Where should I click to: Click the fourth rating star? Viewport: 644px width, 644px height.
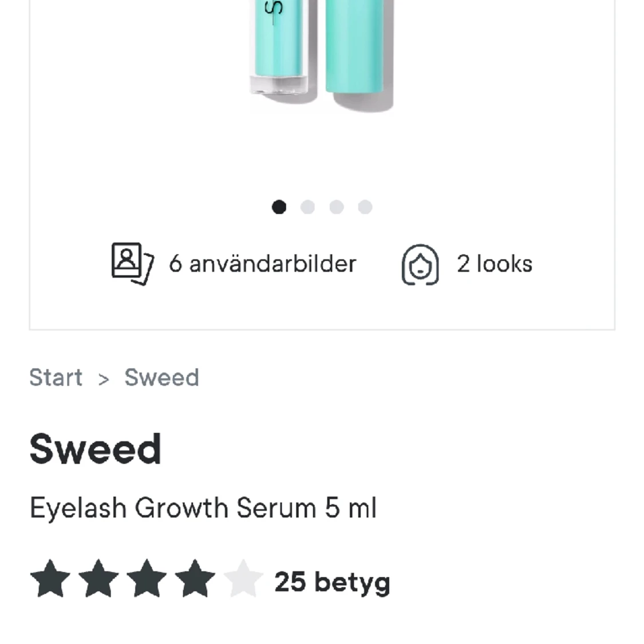point(195,578)
